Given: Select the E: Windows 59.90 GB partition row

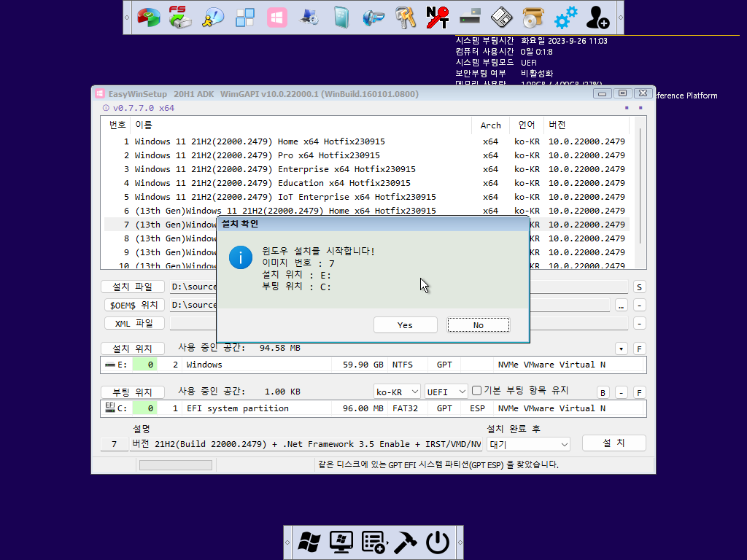Looking at the screenshot, I should (373, 365).
